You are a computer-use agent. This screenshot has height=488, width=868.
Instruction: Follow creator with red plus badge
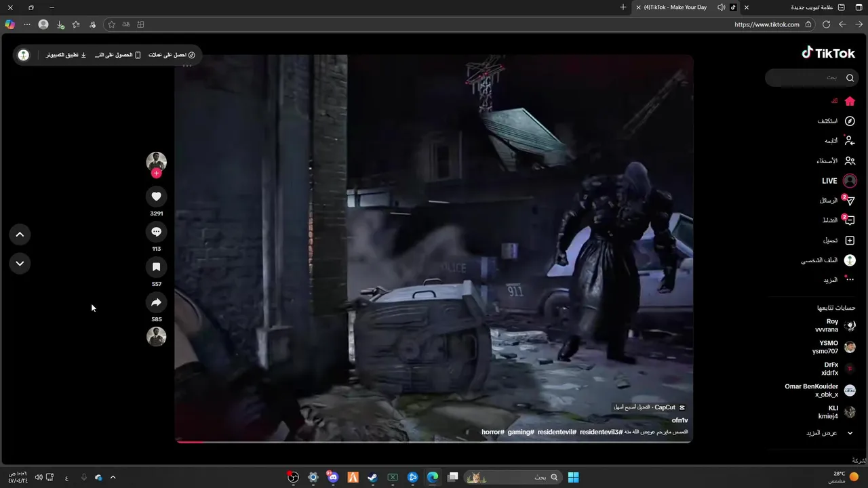(157, 174)
